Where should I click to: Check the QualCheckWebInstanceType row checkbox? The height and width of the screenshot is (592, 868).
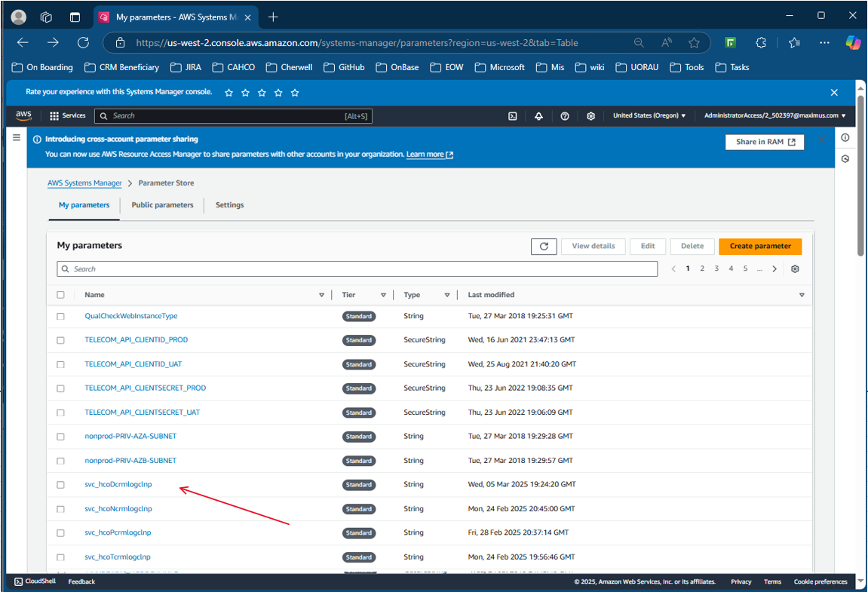pos(60,316)
